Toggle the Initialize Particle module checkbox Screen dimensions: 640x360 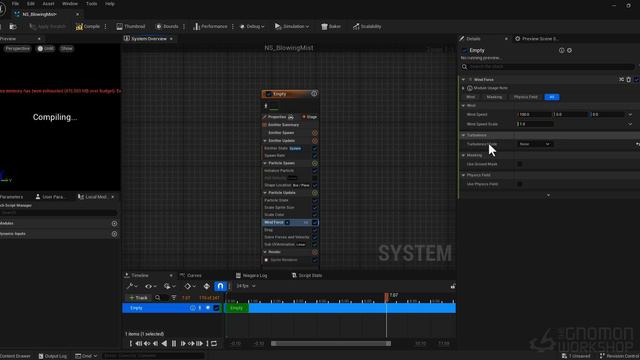click(315, 171)
